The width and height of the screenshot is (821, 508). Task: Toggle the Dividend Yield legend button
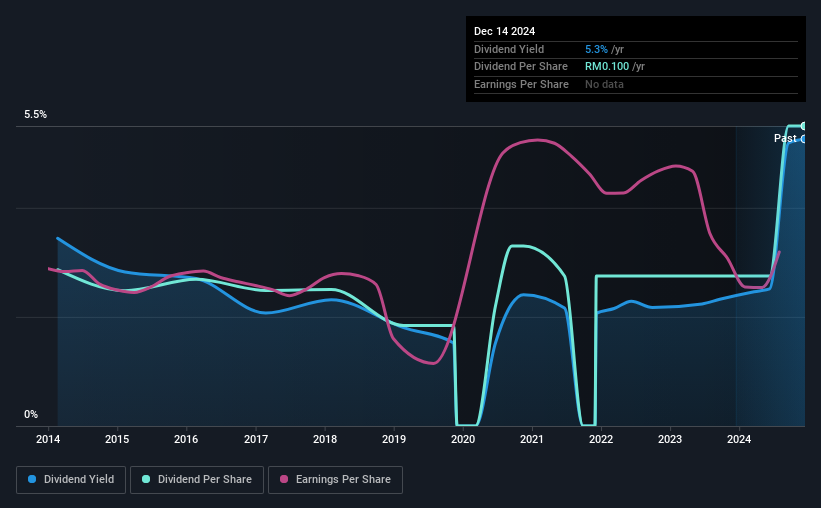[71, 480]
